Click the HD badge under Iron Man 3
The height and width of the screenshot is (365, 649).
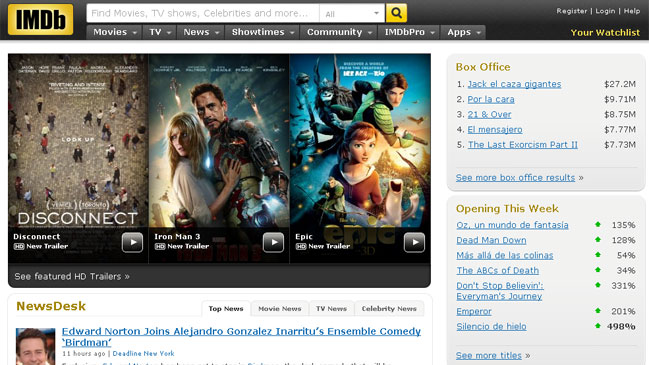tap(160, 246)
